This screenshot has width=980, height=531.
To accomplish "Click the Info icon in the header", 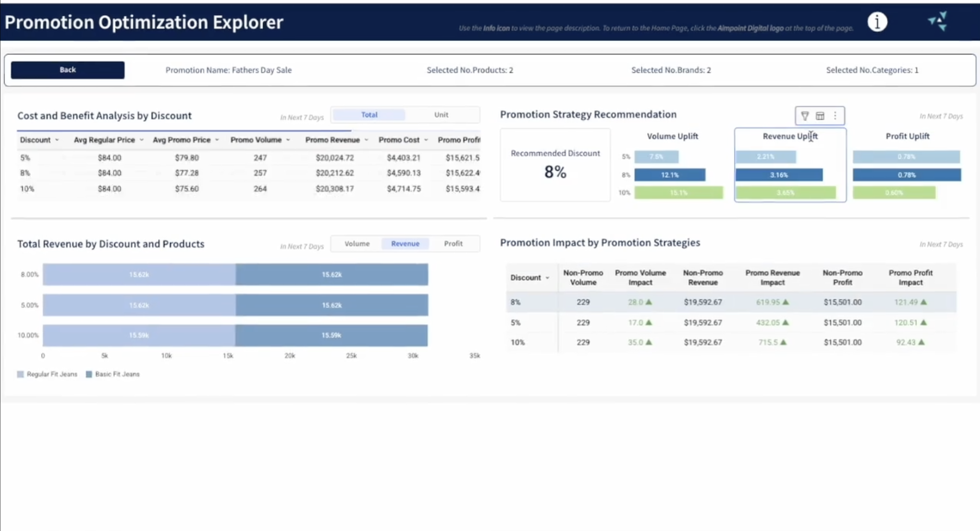I will (877, 22).
